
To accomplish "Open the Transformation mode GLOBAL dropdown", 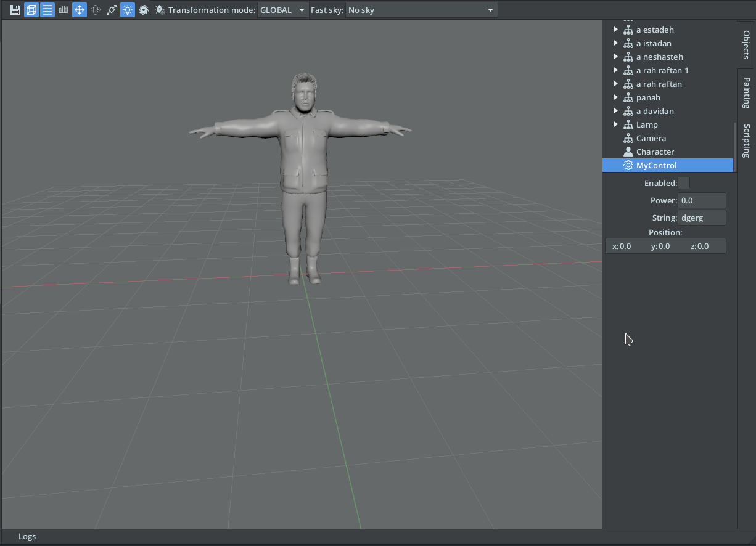I will [x=282, y=10].
